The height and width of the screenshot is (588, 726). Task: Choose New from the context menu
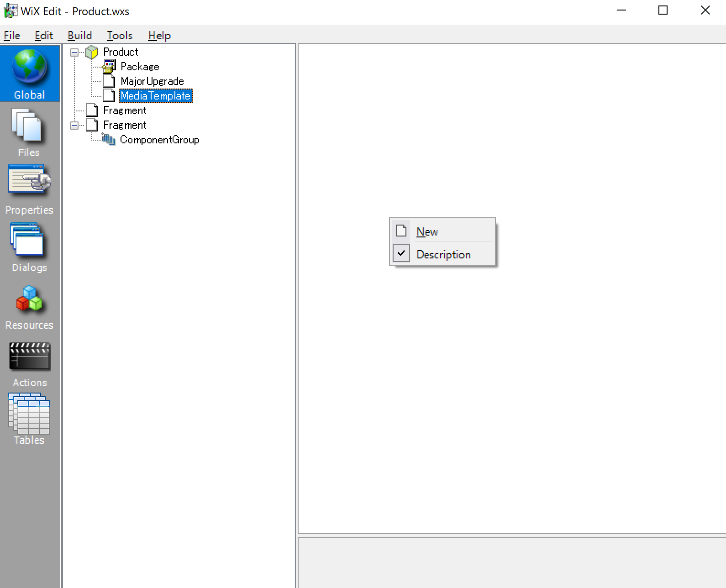click(443, 231)
